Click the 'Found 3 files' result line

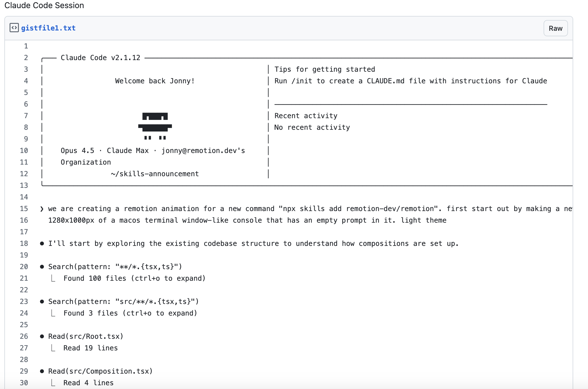130,313
